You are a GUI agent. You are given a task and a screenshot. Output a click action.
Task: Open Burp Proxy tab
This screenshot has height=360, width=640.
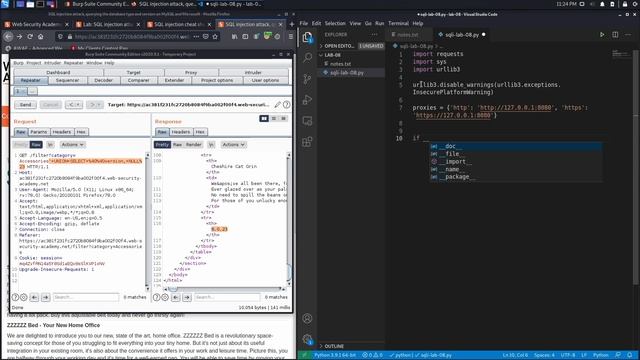(x=191, y=72)
